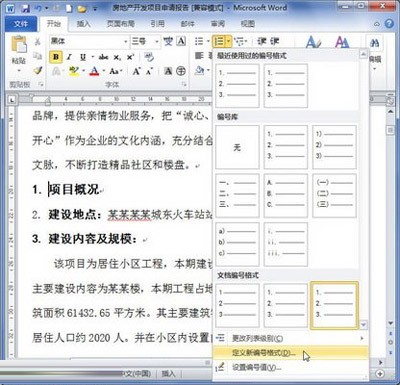Click the red font color button

coord(95,71)
